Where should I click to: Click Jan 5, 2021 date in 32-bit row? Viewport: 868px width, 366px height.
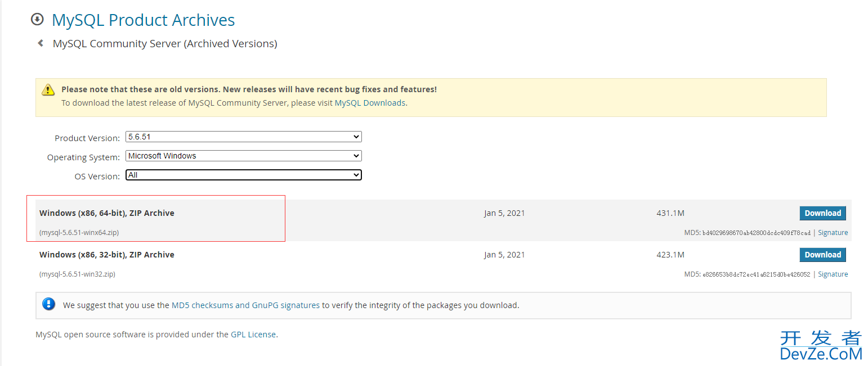point(504,255)
